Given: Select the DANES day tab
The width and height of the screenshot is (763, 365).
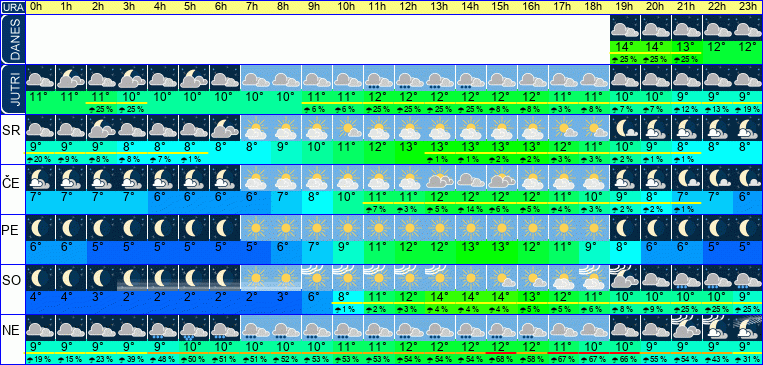Looking at the screenshot, I should (x=12, y=39).
